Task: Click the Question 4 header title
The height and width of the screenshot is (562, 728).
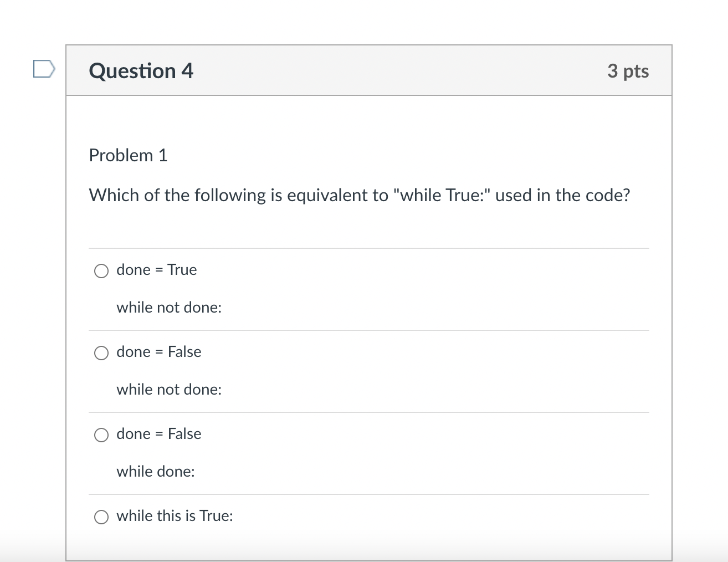Action: point(141,70)
